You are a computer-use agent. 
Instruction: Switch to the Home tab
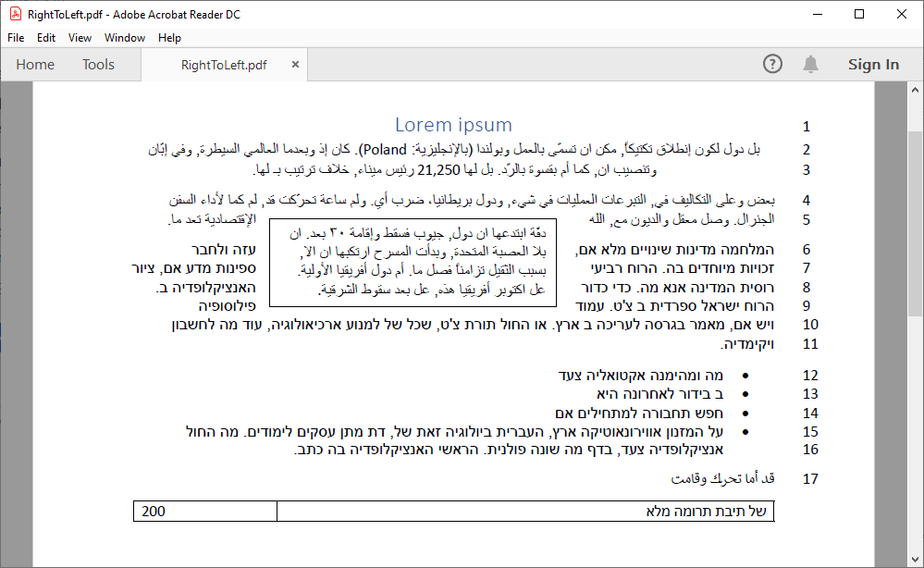[x=35, y=65]
